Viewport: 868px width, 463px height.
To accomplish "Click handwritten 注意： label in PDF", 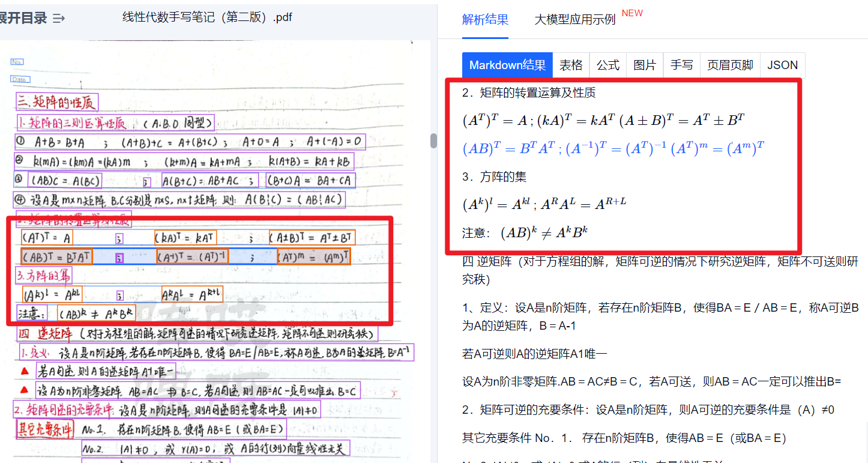I will click(x=33, y=313).
